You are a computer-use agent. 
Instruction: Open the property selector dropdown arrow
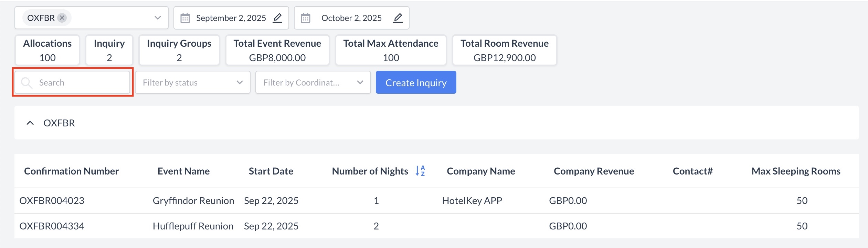[x=158, y=18]
